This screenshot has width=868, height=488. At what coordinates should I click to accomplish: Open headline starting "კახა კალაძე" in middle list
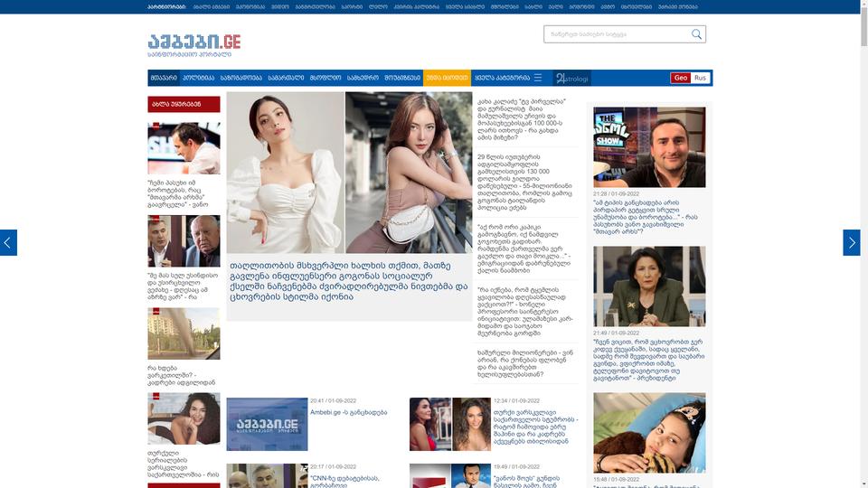(x=521, y=119)
